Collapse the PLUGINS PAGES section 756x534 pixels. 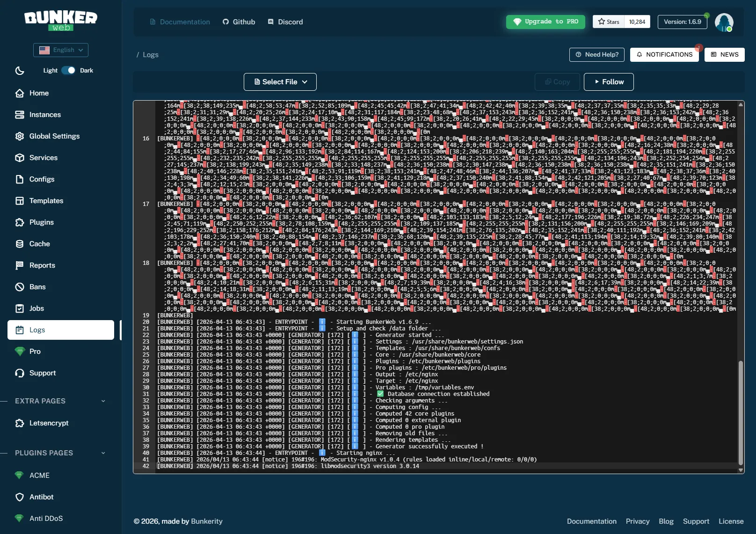(x=103, y=453)
